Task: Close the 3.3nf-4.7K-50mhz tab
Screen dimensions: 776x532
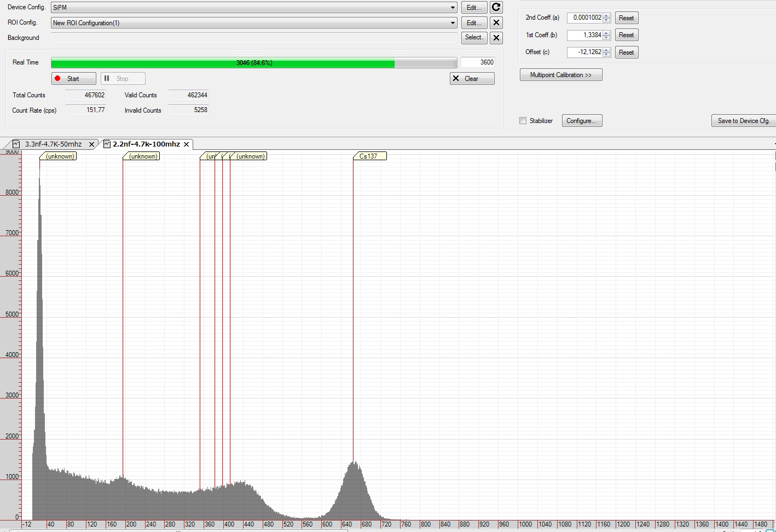Action: point(91,144)
